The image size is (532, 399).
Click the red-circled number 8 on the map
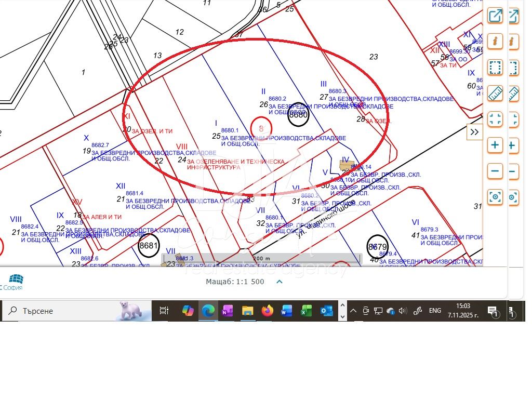(261, 128)
